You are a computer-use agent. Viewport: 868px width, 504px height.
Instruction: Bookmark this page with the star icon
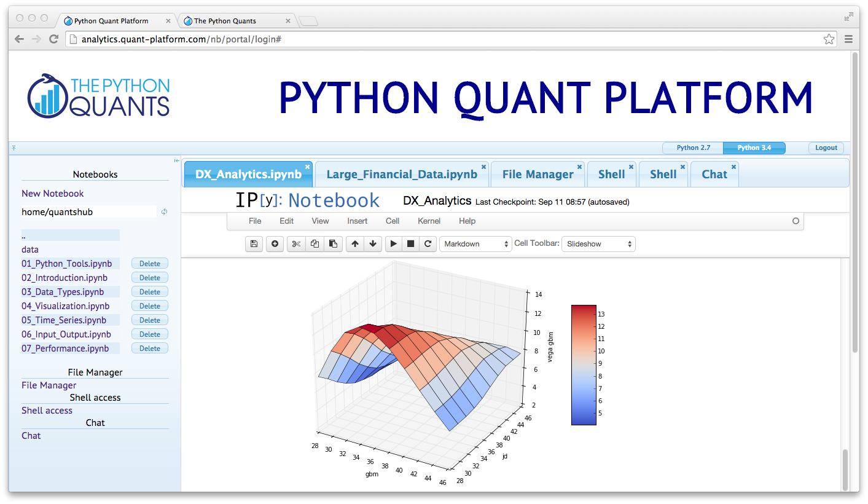[829, 39]
